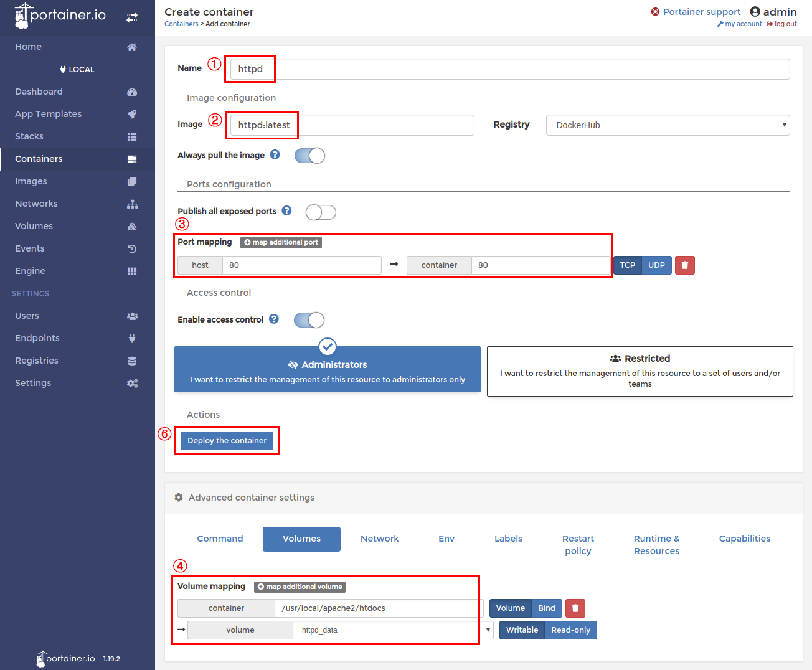Select the UDP protocol button

(656, 265)
